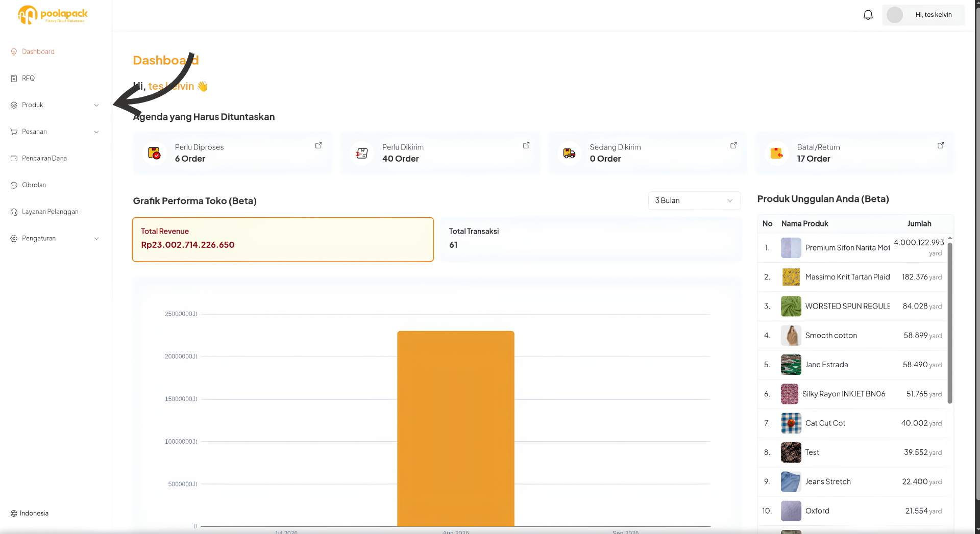Expand the Pesanan submenu chevron
Viewport: 980px width, 534px height.
(96, 132)
